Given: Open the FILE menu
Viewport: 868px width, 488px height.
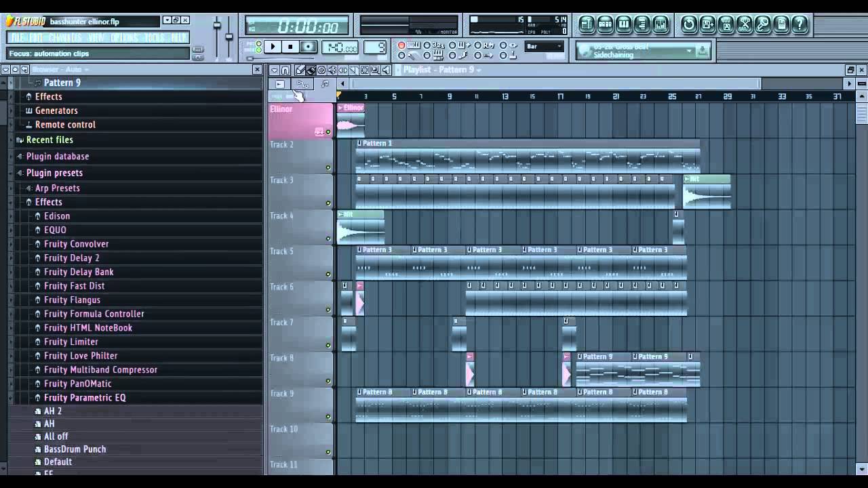Looking at the screenshot, I should 17,37.
